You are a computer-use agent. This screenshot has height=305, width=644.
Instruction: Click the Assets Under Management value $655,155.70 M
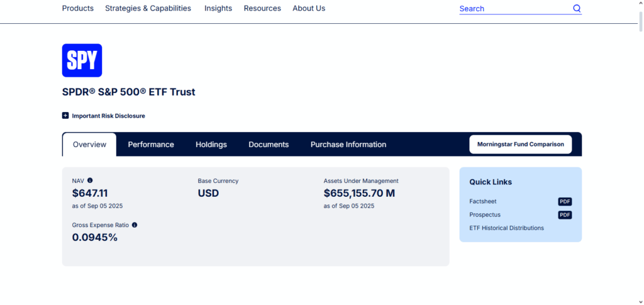pos(359,193)
